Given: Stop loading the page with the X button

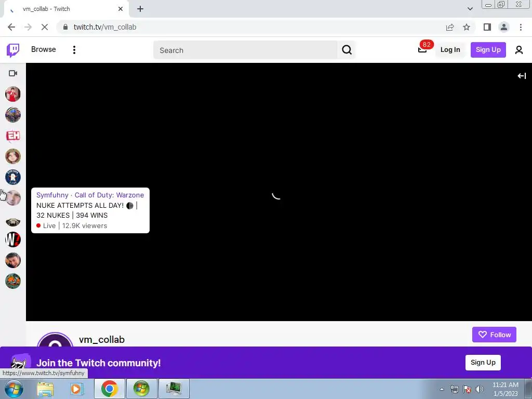Looking at the screenshot, I should pos(45,27).
